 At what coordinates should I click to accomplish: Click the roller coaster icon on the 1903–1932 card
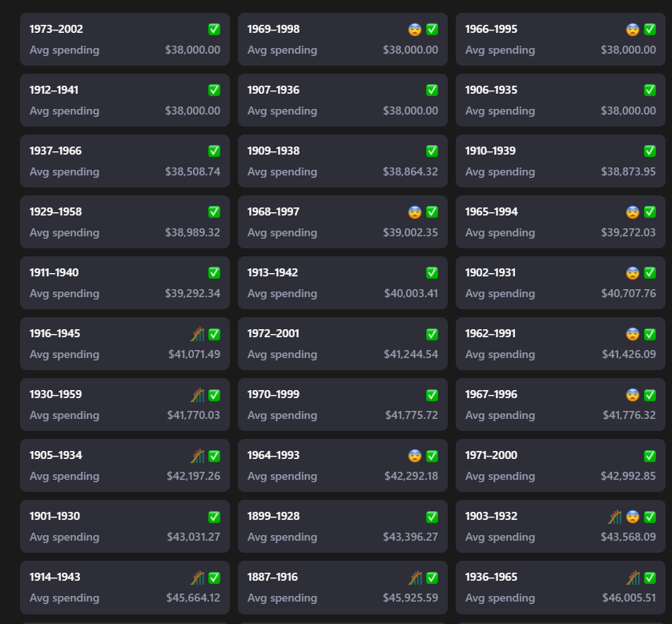tap(614, 517)
